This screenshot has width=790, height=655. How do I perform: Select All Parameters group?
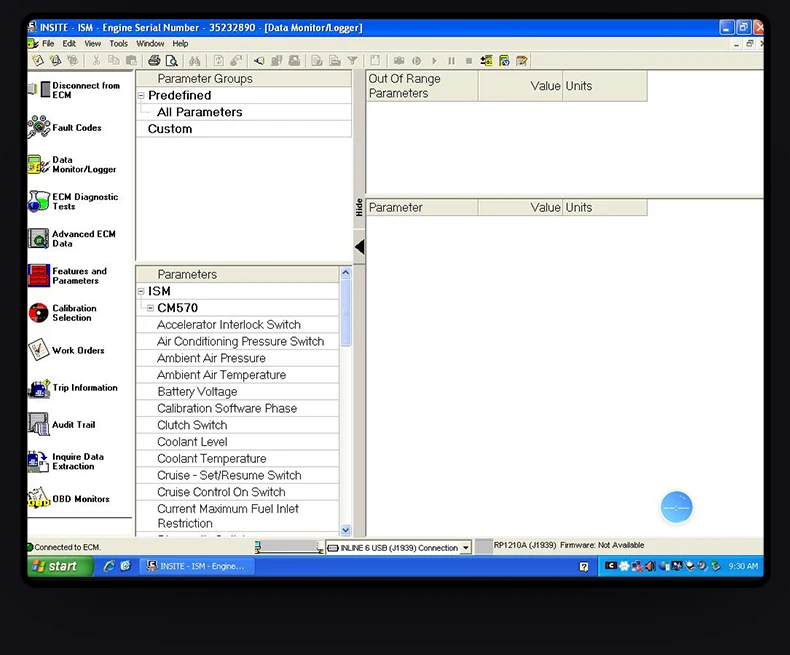200,112
